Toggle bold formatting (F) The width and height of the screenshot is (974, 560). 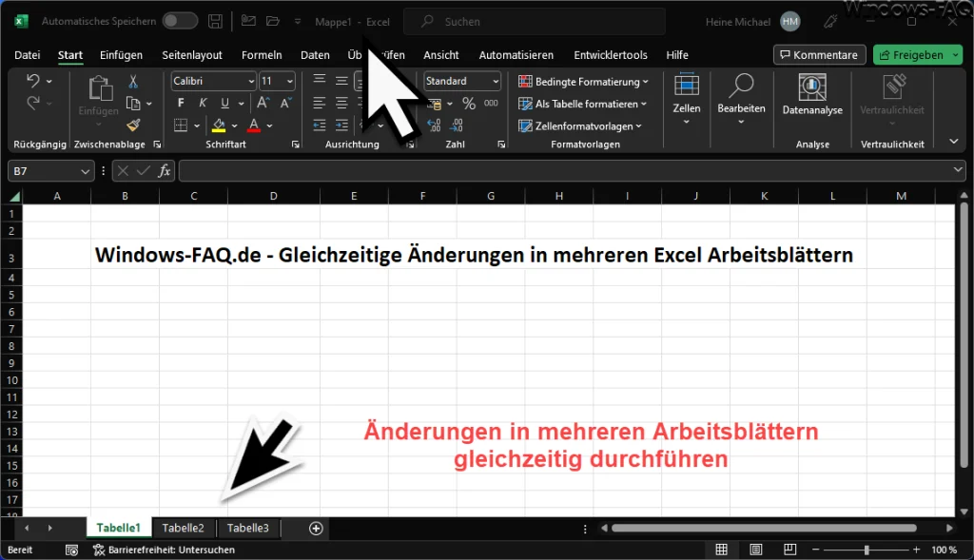coord(180,103)
